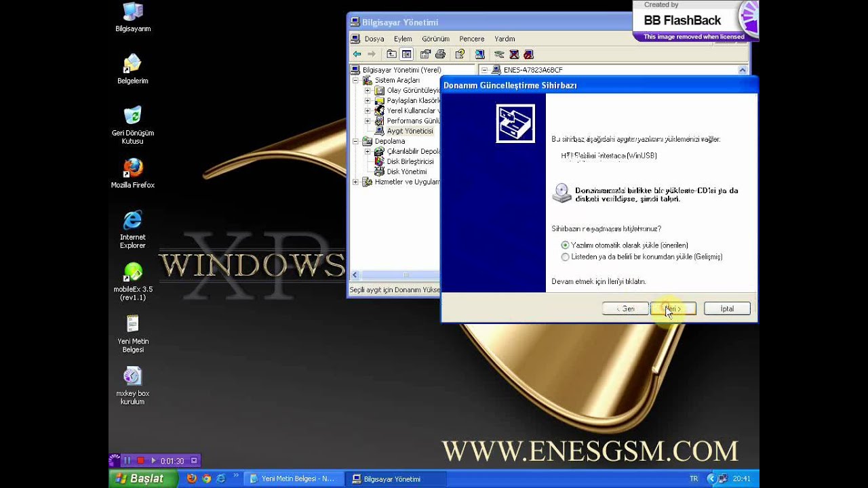
Task: Open the Pencere menu
Action: point(472,39)
